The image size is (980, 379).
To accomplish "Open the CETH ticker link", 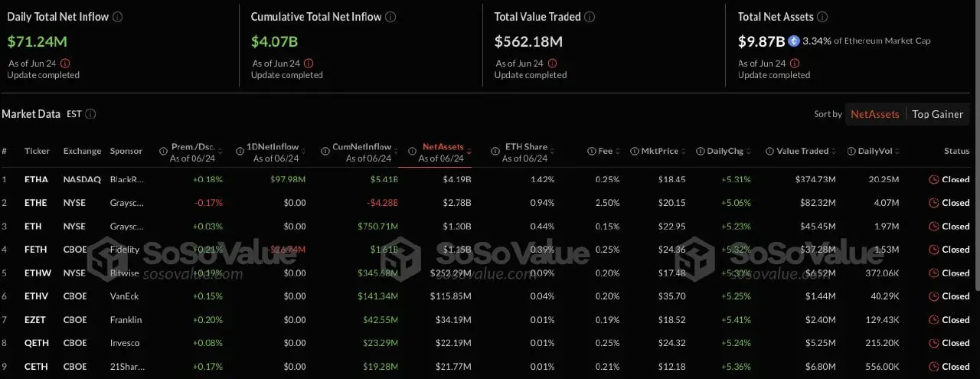I will [36, 367].
